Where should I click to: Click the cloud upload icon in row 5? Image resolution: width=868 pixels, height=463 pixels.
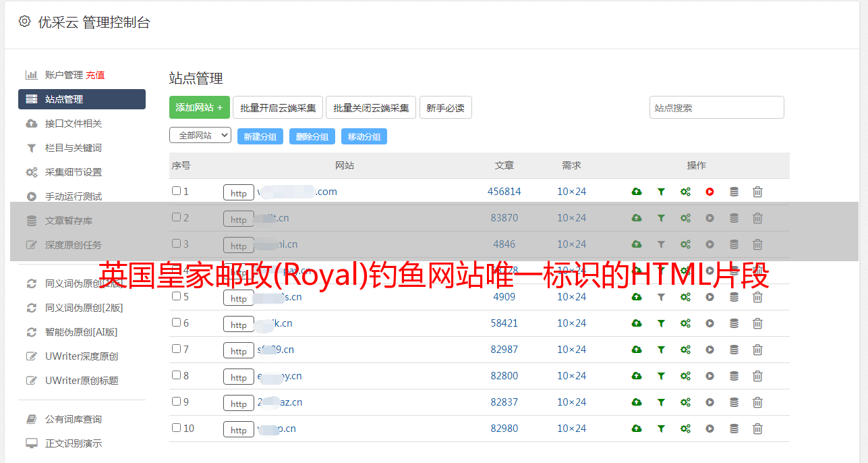[637, 297]
